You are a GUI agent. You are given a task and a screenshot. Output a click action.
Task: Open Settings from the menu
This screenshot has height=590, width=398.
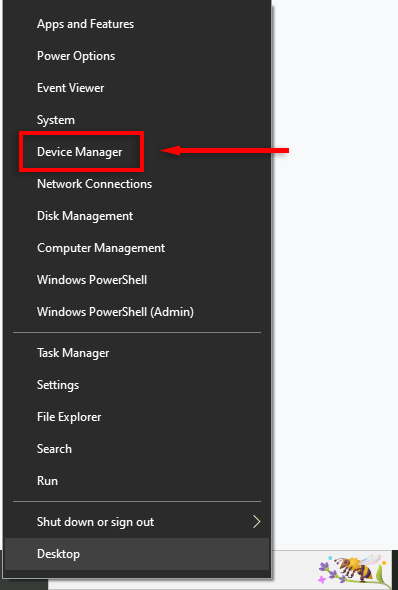[137, 385]
